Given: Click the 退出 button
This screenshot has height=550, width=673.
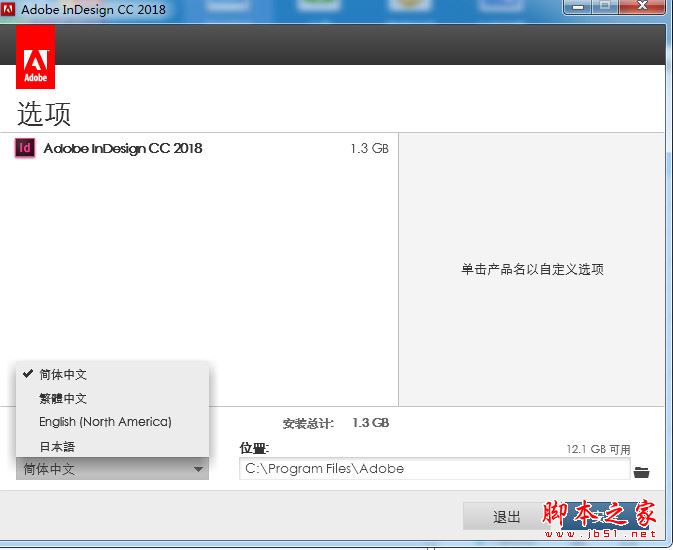Looking at the screenshot, I should pos(506,517).
